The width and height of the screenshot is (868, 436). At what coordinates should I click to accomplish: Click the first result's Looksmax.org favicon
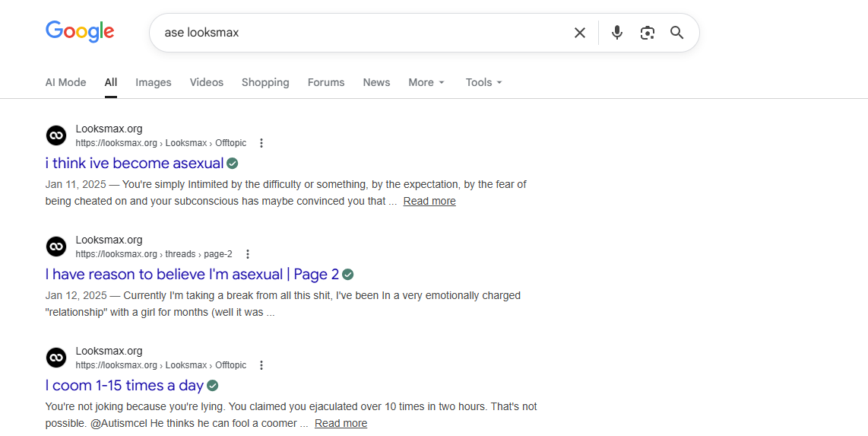click(56, 135)
